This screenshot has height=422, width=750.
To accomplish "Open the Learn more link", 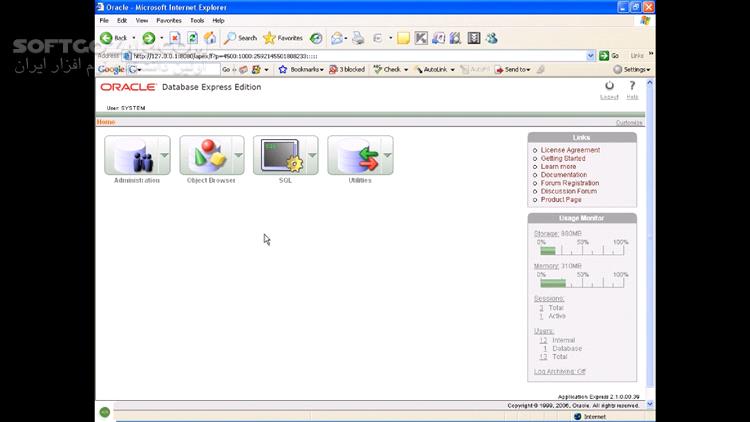I will pyautogui.click(x=558, y=167).
